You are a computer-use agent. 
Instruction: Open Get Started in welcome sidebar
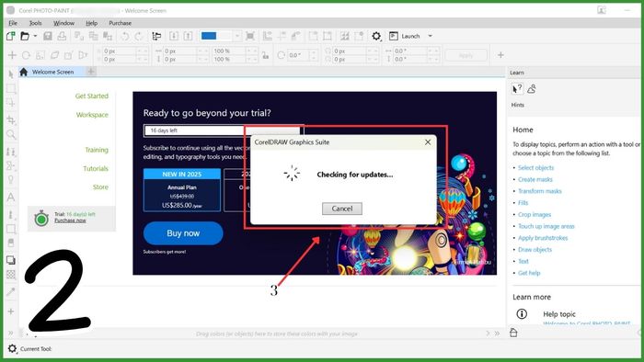coord(92,96)
